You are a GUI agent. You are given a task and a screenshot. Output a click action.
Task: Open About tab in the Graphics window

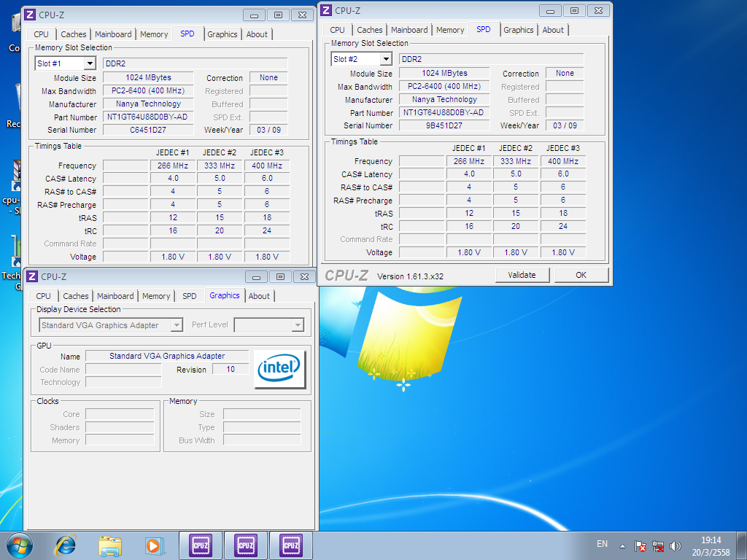(x=259, y=296)
